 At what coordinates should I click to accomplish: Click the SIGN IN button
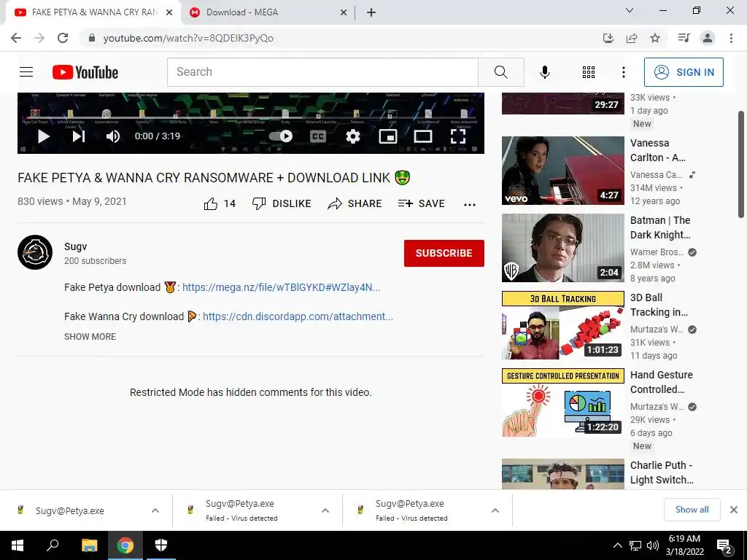click(684, 72)
